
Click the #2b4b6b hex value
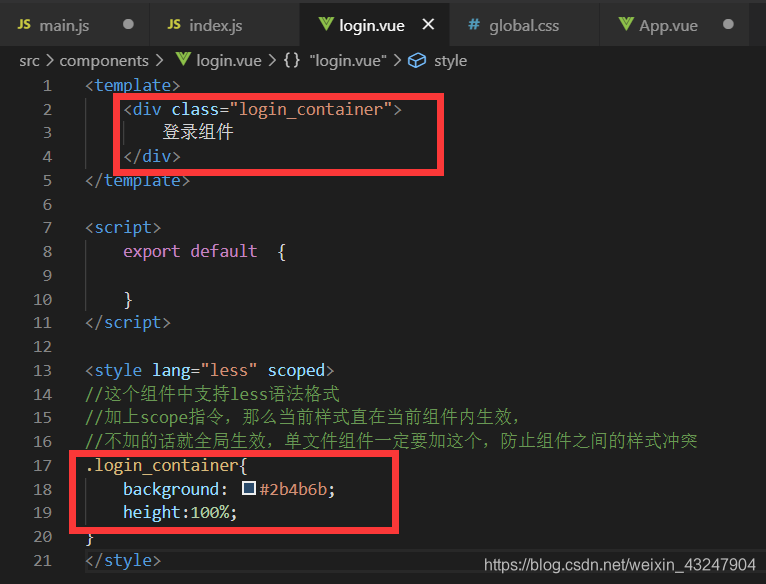tap(294, 489)
